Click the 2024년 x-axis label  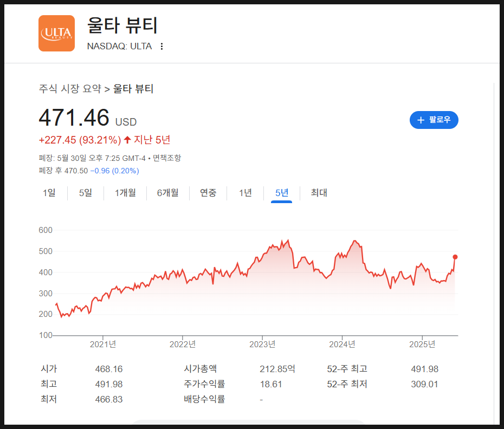click(x=342, y=344)
